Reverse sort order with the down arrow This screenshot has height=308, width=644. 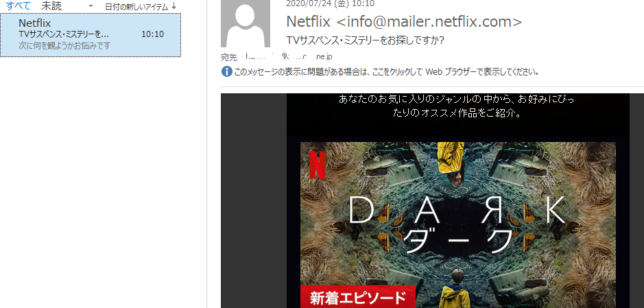pos(174,6)
